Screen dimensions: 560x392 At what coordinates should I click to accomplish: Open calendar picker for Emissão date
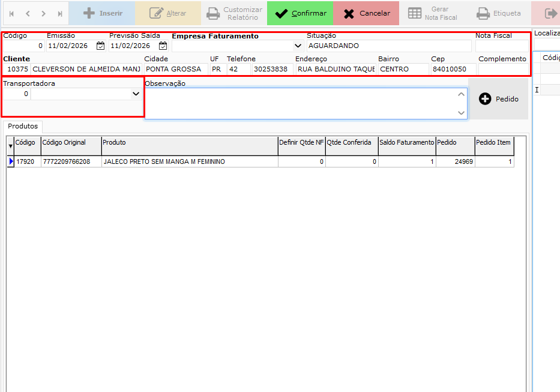coord(100,46)
